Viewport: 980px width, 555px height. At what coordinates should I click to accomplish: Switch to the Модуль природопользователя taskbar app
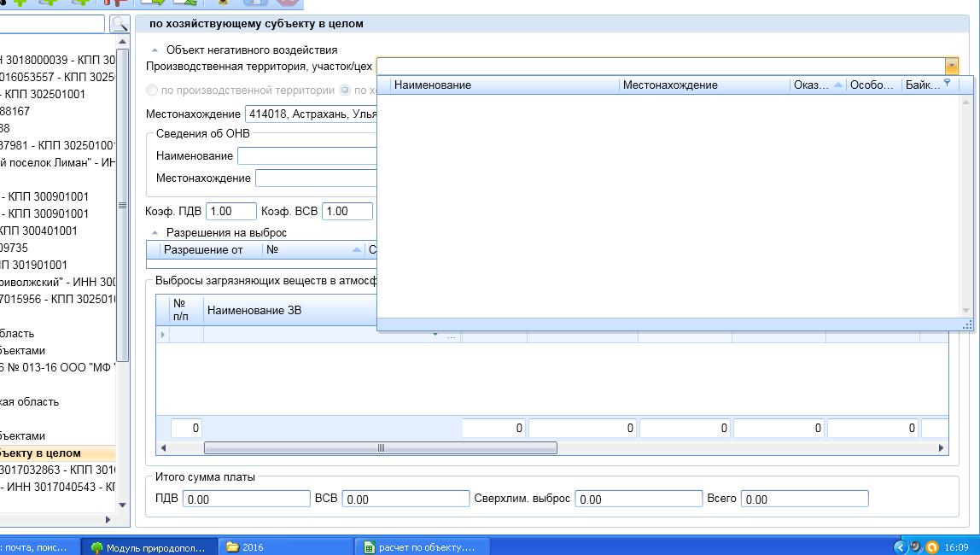coord(148,547)
